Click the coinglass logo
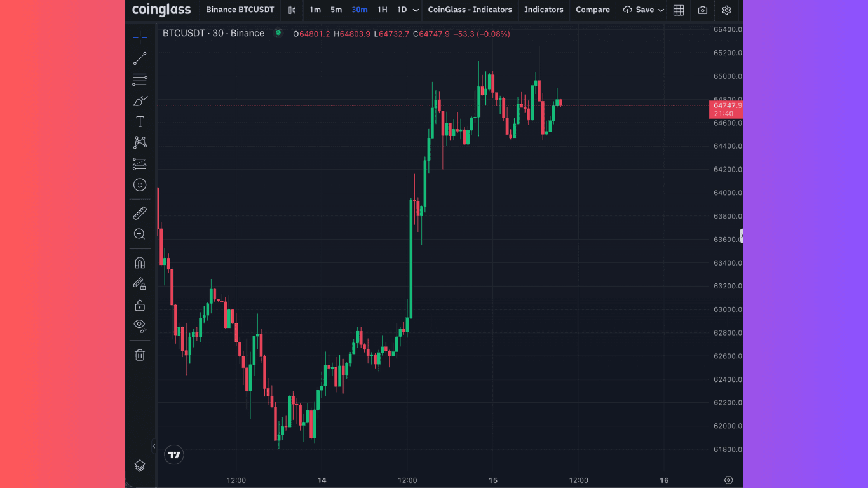The width and height of the screenshot is (868, 488). 161,10
